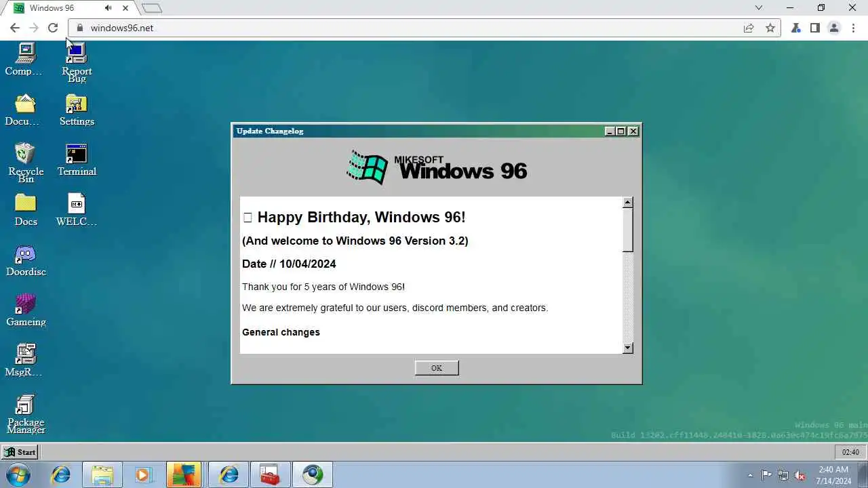Open the Computer desktop icon
The height and width of the screenshot is (488, 868).
pos(24,59)
